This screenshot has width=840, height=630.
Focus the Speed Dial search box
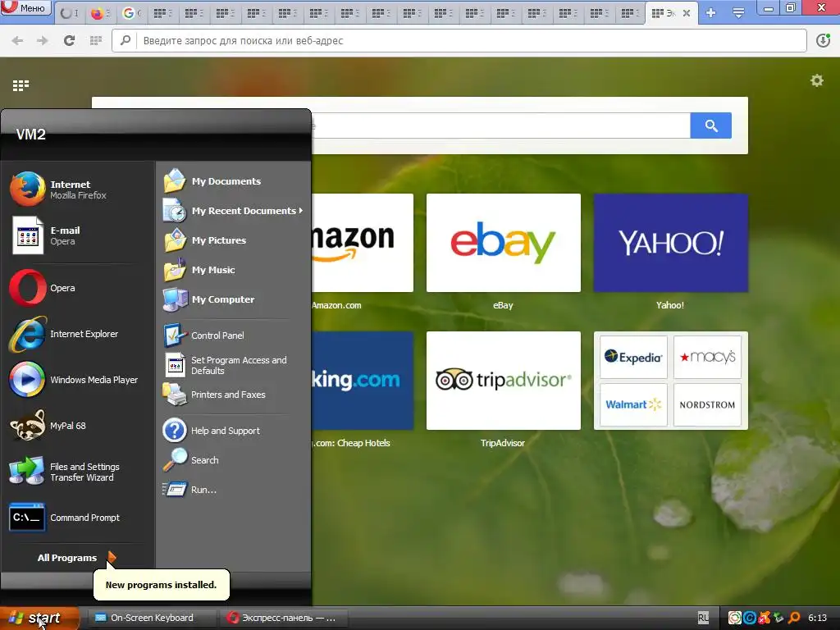[501, 126]
